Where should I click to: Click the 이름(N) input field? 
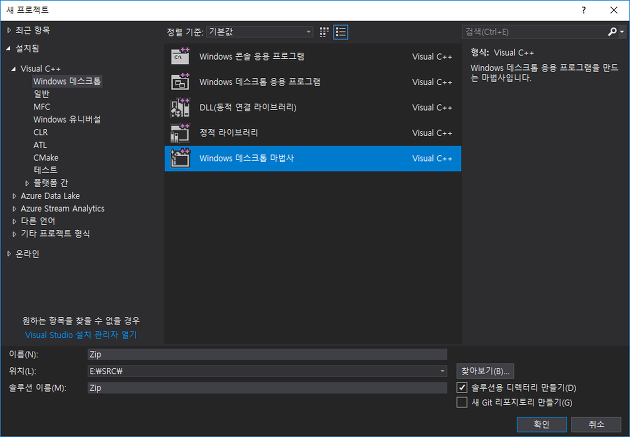[267, 354]
